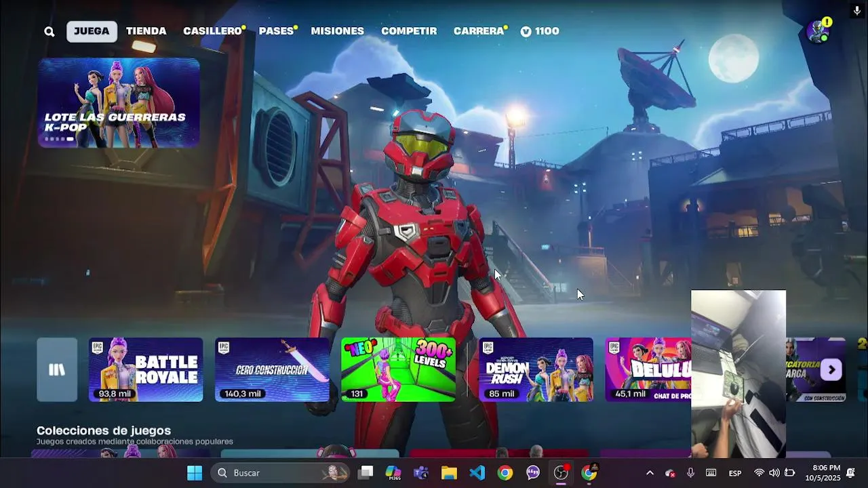Go to the MISIONES tab
The width and height of the screenshot is (868, 488).
pyautogui.click(x=337, y=31)
